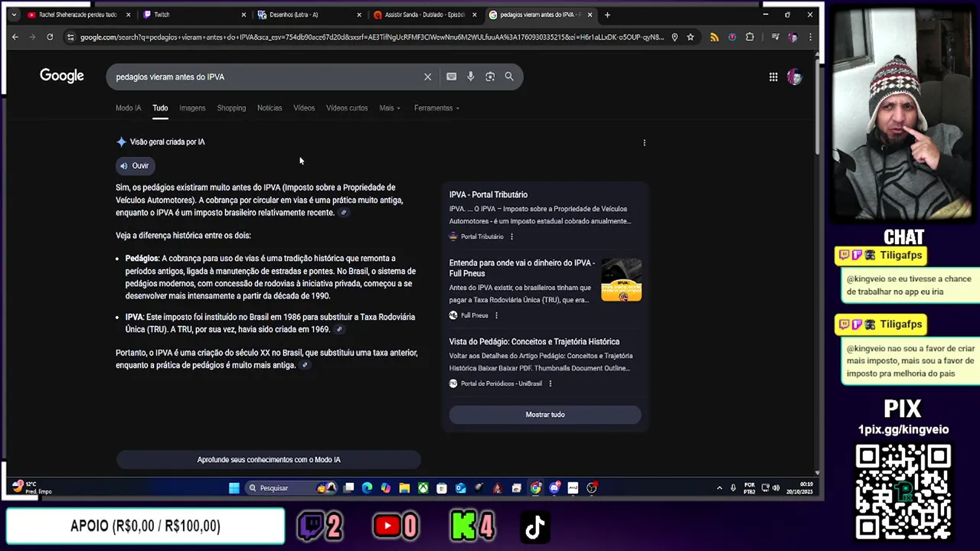
Task: Open the Notícias tab
Action: pos(269,108)
